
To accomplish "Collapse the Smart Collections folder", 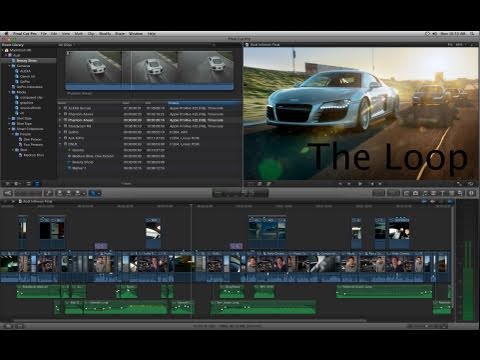I will (10, 129).
